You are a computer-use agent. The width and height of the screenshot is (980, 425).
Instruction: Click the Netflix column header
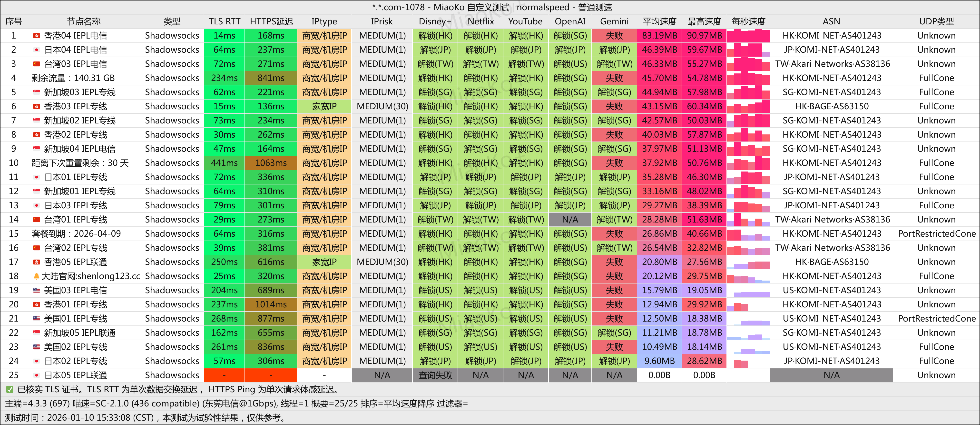click(x=480, y=21)
